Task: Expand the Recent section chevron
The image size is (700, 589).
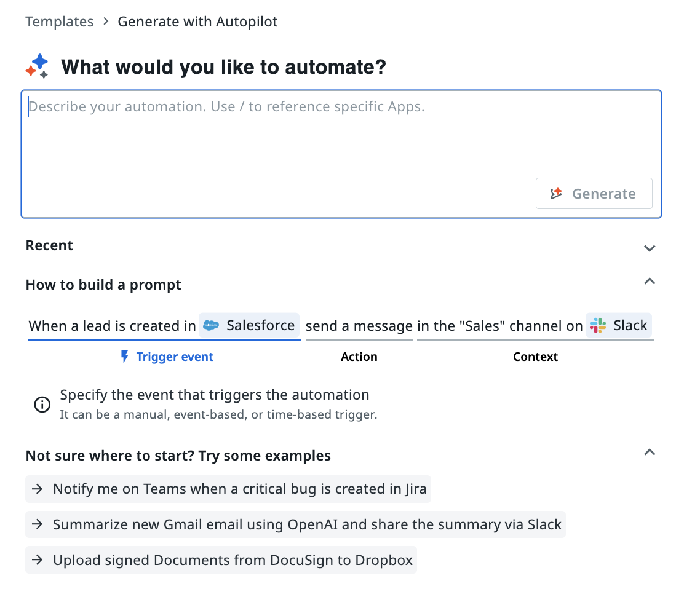Action: (650, 248)
